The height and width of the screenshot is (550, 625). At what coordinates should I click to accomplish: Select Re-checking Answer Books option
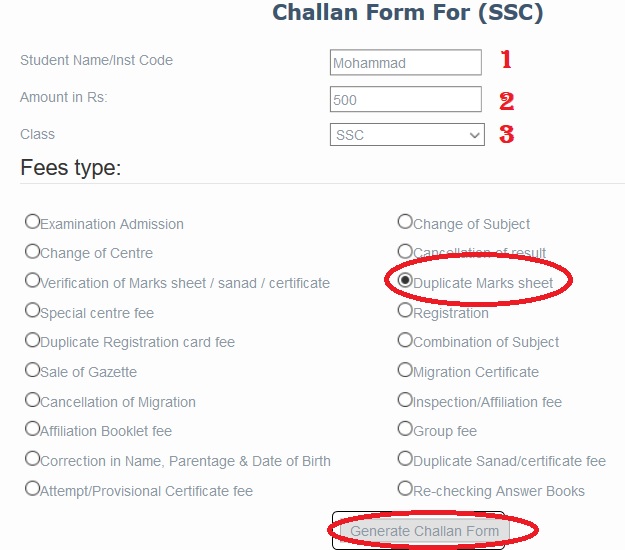click(x=405, y=489)
